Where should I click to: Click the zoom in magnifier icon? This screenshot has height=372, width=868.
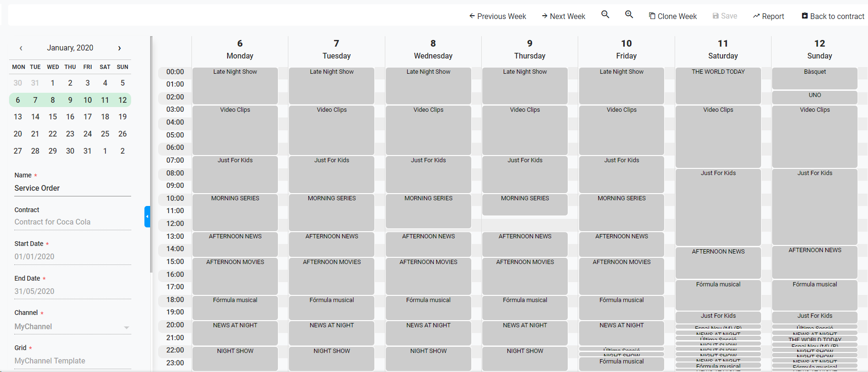[629, 15]
